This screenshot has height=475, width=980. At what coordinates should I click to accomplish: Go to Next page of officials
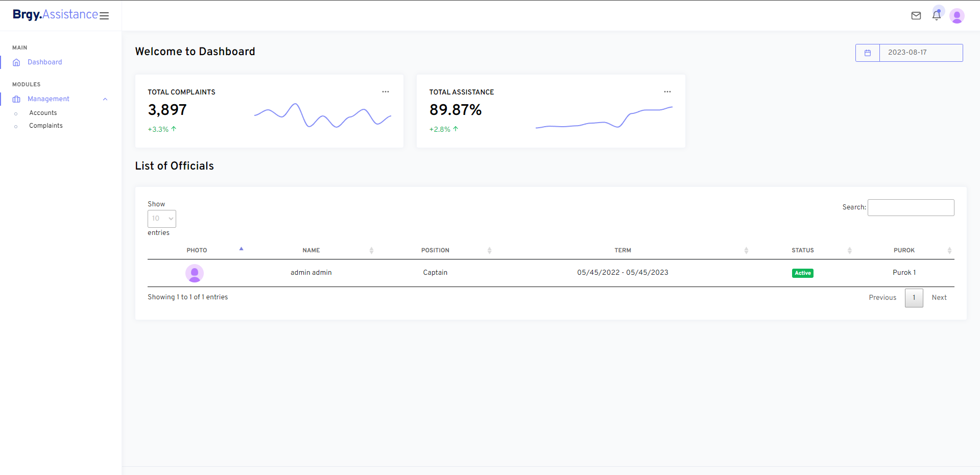coord(939,298)
